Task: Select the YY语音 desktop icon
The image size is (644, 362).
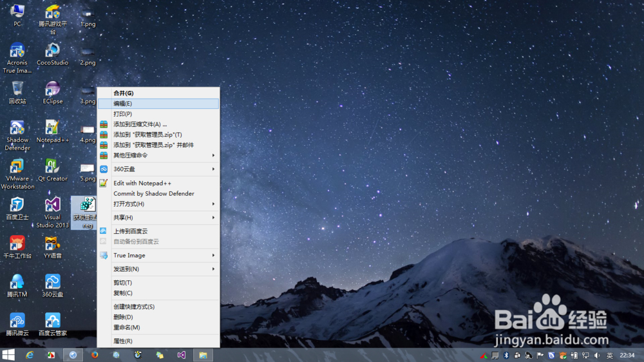Action: pyautogui.click(x=53, y=247)
